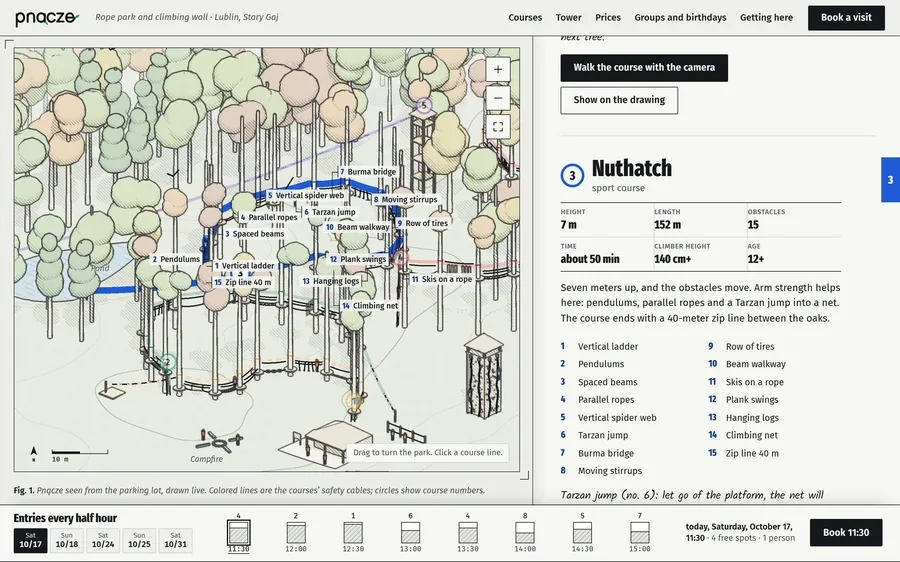Open the Tower menu item
This screenshot has height=562, width=900.
[568, 17]
